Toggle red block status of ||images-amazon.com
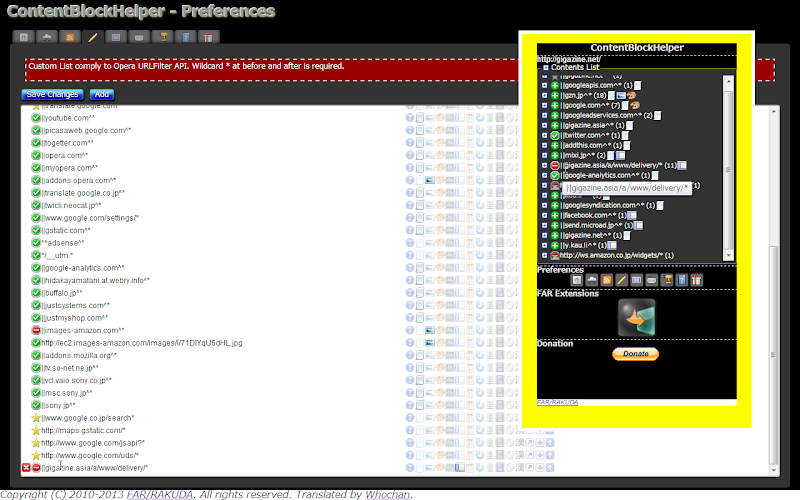The width and height of the screenshot is (800, 500). (x=36, y=331)
